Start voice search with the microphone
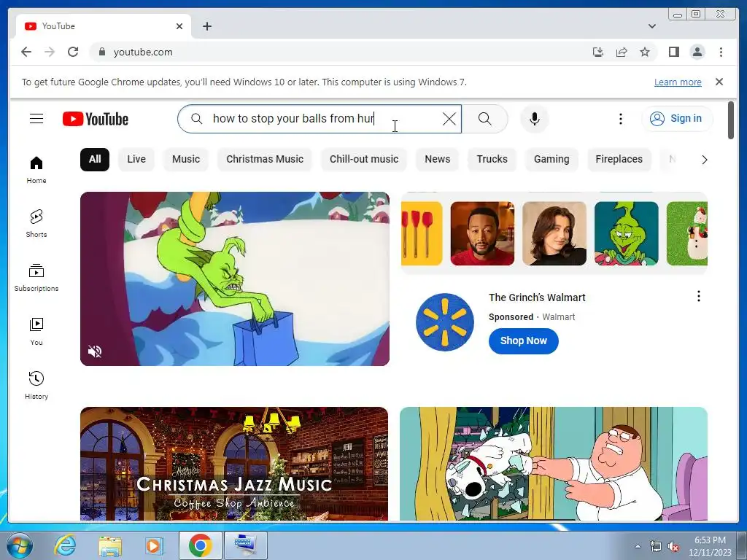747x560 pixels. [x=535, y=119]
